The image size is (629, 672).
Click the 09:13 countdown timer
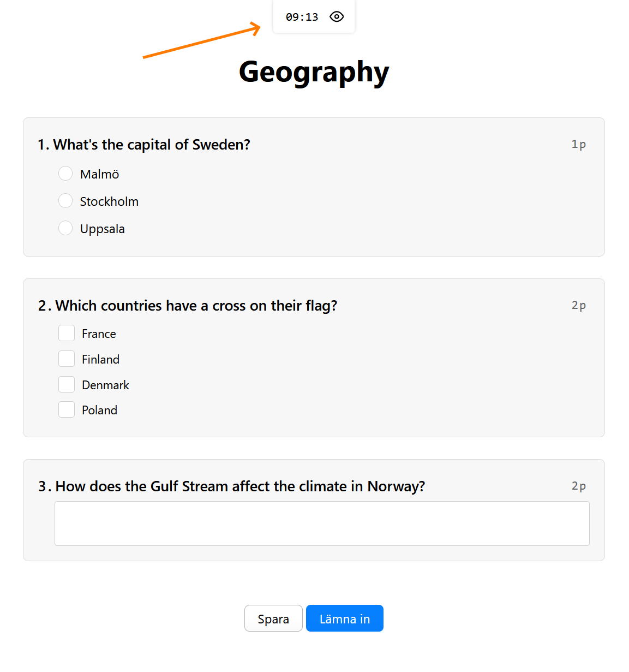302,17
